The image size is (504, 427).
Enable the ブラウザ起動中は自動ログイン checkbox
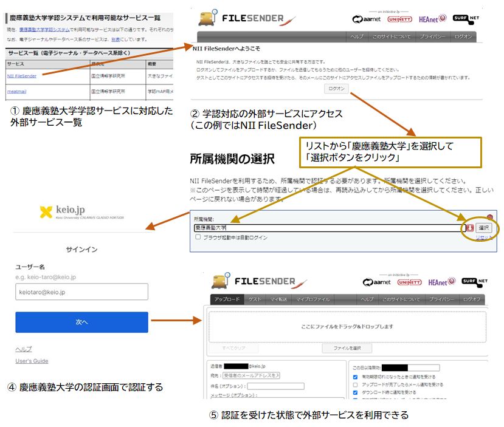click(198, 237)
